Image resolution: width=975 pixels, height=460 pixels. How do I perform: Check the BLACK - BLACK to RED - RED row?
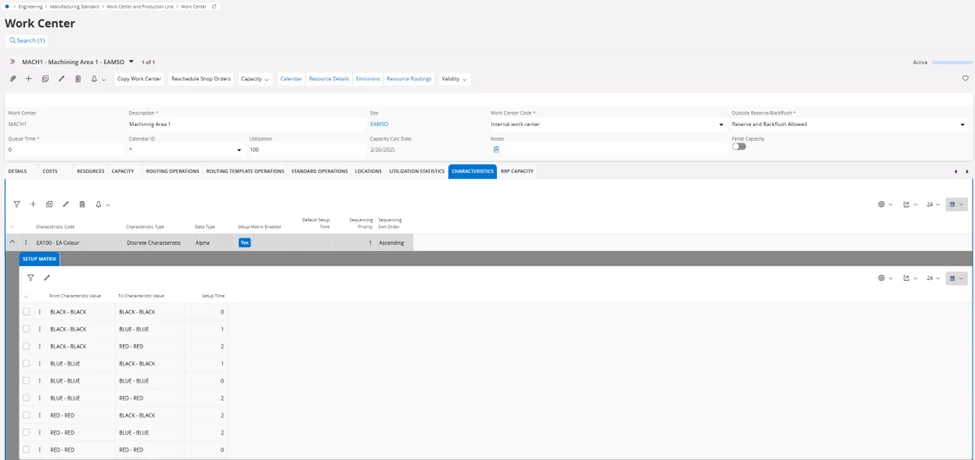click(x=26, y=346)
